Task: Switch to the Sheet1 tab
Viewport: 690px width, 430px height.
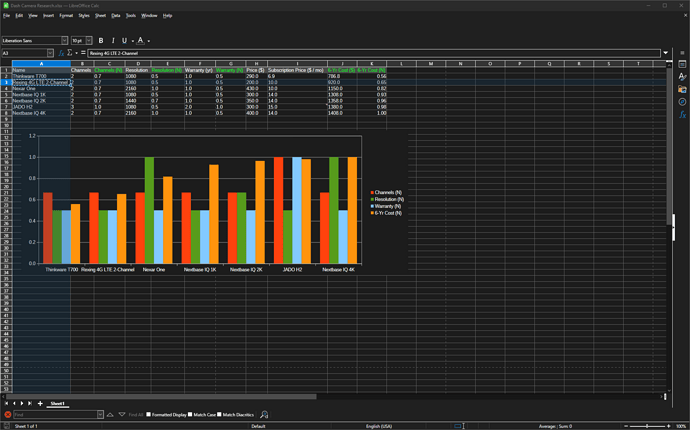Action: tap(57, 403)
